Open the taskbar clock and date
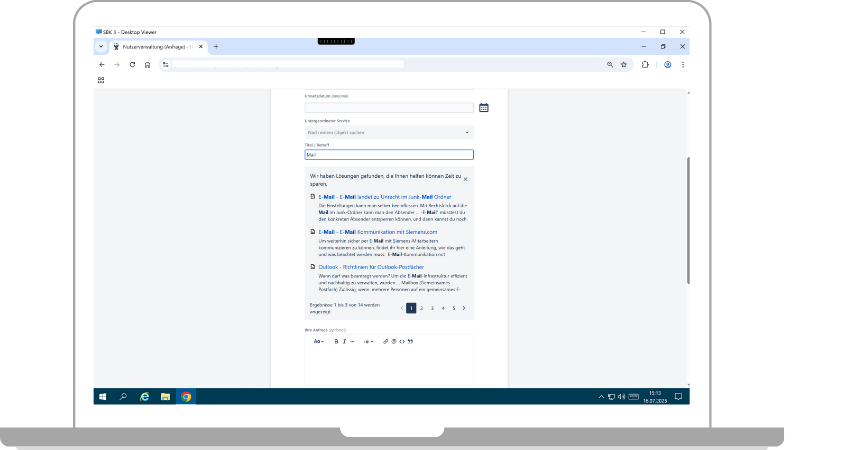This screenshot has height=450, width=850. (x=655, y=397)
